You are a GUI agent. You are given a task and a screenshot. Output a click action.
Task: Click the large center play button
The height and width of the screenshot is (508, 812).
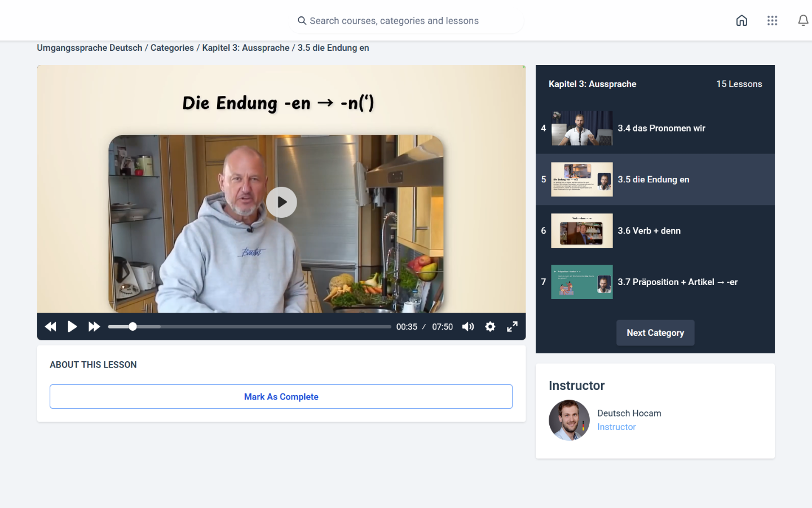[x=281, y=202]
